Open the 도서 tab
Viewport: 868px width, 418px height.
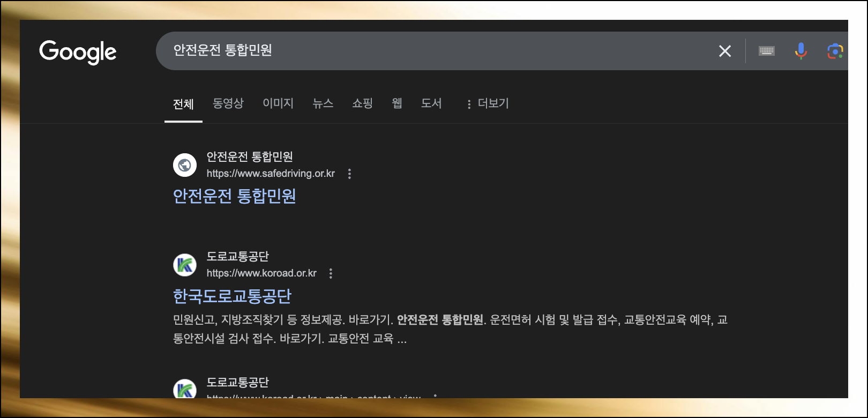pos(431,103)
